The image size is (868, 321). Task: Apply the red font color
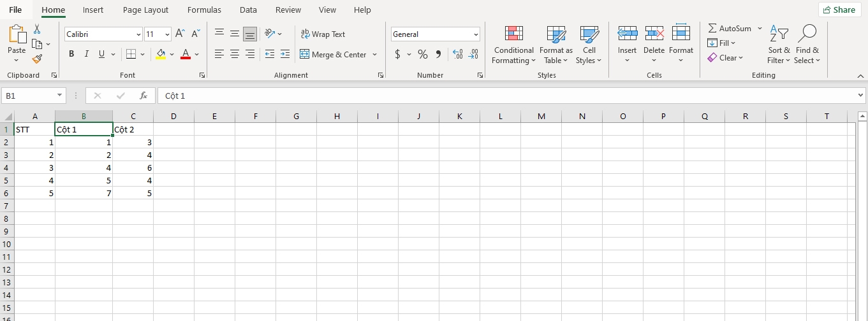[x=186, y=54]
